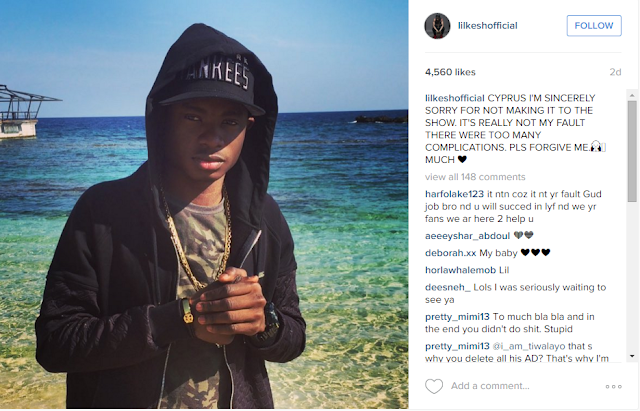Click the heart like icon
Screen dimensions: 640x411
pos(433,386)
